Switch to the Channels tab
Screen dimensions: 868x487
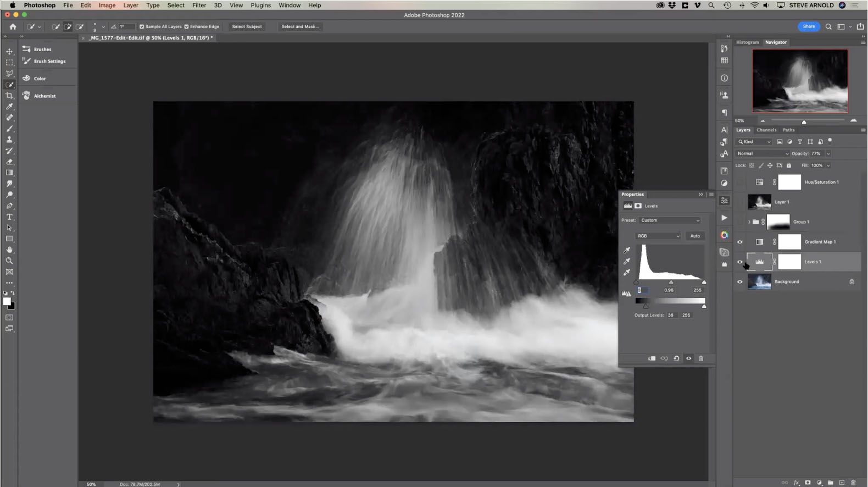[x=766, y=130]
